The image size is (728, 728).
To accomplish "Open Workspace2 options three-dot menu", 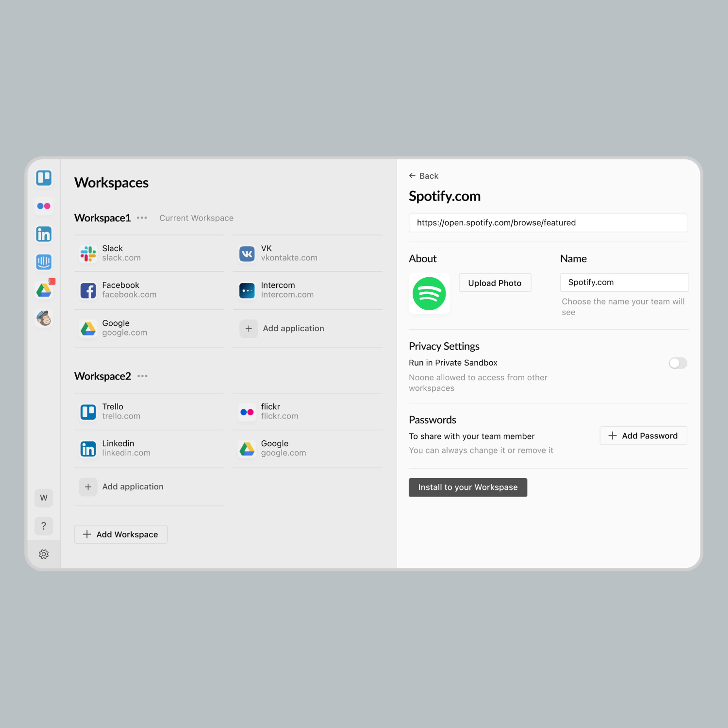I will pyautogui.click(x=142, y=376).
